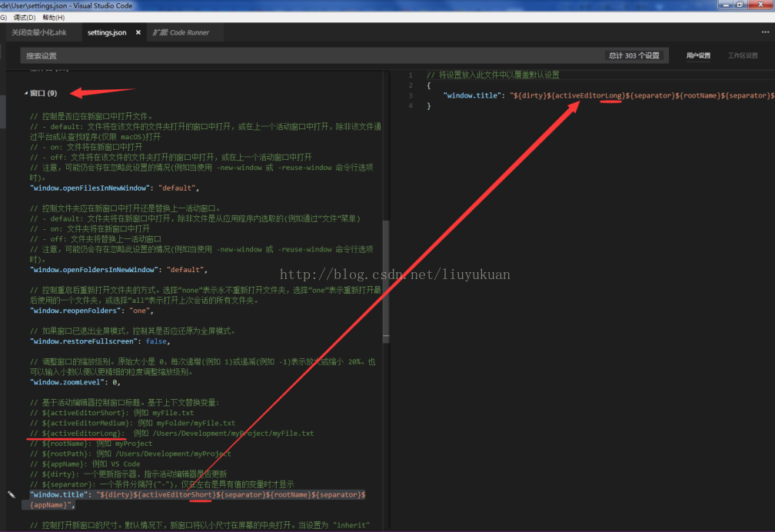Click the ${dirty} comment line
The height and width of the screenshot is (532, 775).
tap(128, 474)
